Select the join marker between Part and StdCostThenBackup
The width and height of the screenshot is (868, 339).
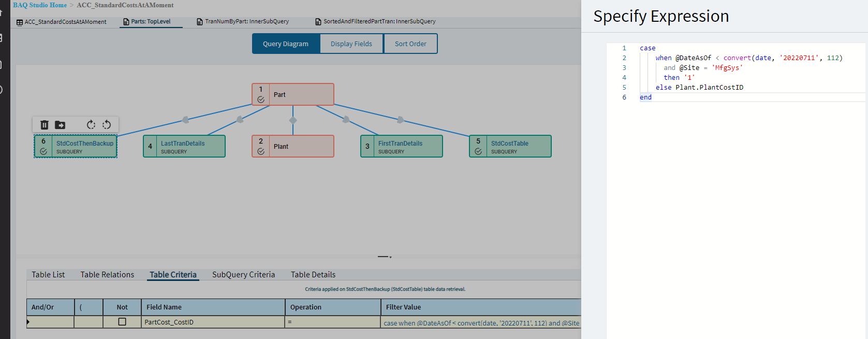point(186,120)
